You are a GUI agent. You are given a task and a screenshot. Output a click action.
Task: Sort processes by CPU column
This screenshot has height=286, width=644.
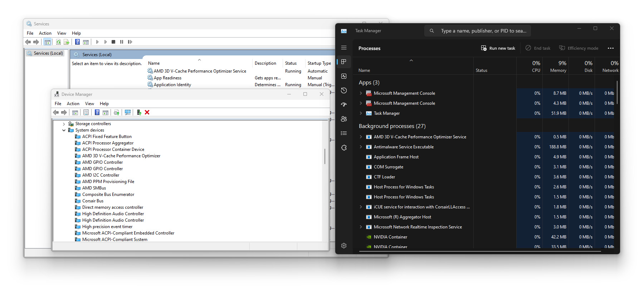530,66
